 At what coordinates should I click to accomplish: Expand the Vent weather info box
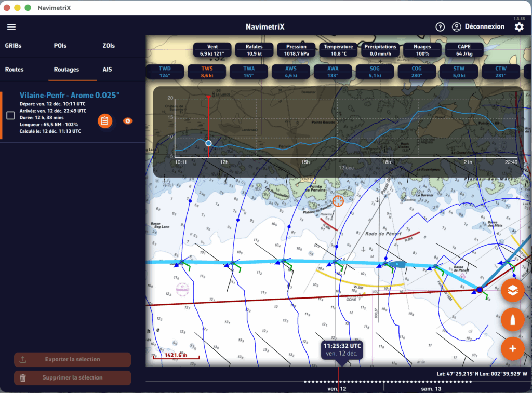point(212,50)
